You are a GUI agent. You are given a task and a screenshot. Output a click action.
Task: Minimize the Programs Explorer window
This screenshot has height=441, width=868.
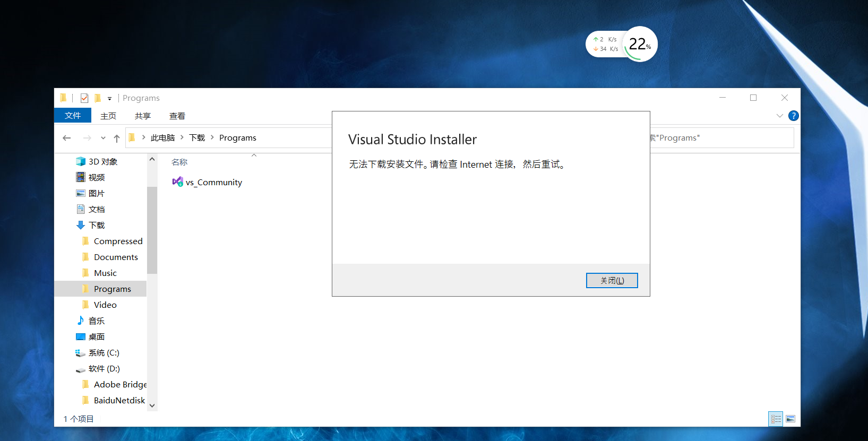click(723, 98)
